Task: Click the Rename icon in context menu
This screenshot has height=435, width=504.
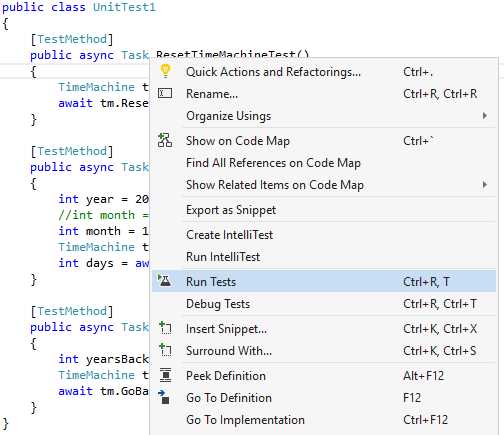Action: tap(165, 93)
